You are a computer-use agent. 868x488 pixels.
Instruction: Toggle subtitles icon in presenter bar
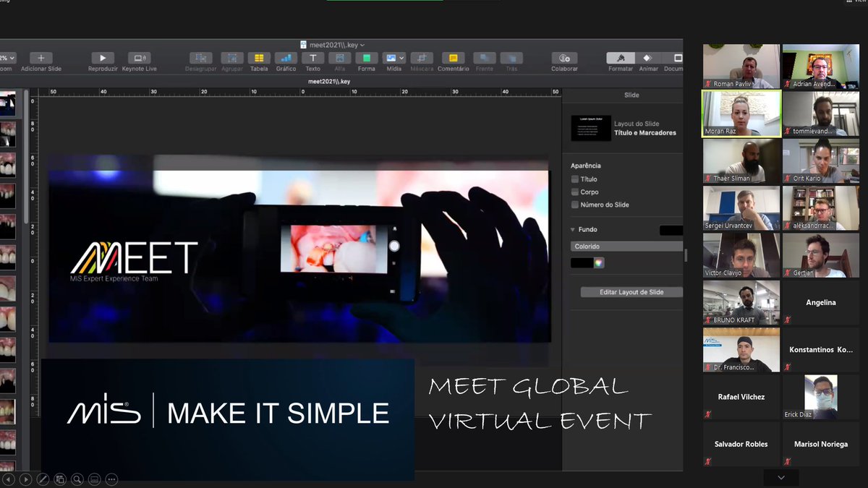(94, 479)
